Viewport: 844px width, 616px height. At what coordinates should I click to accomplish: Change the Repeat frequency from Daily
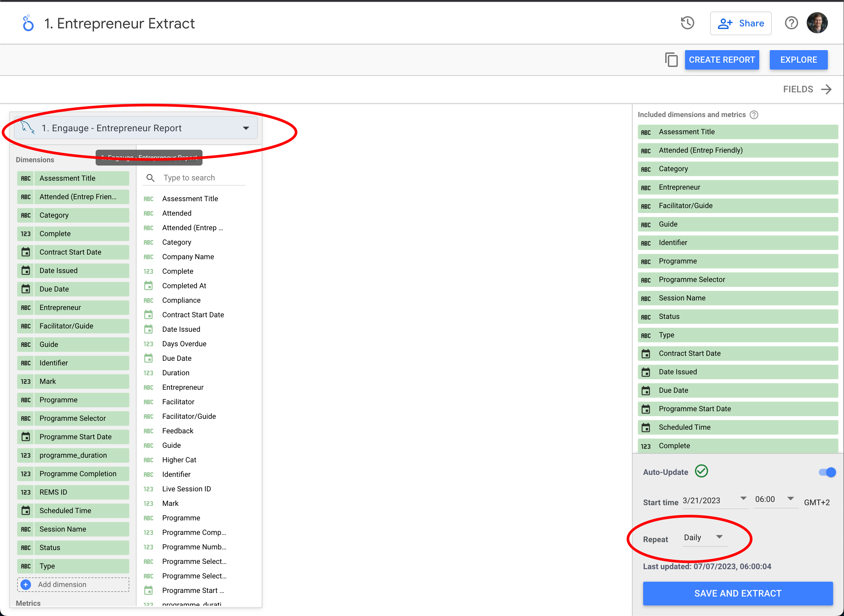pos(704,538)
